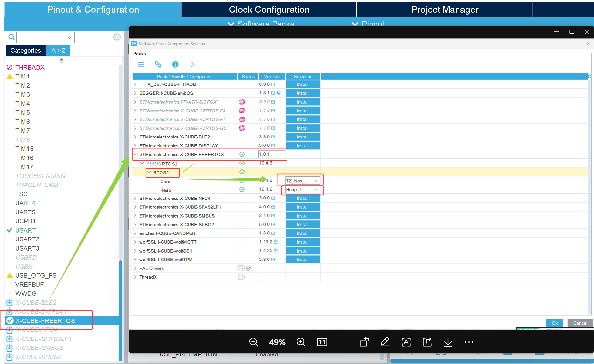Collapse the STMicroelectronics.X-CUBE-FREERTOS row
The image size is (594, 364).
pyautogui.click(x=135, y=154)
